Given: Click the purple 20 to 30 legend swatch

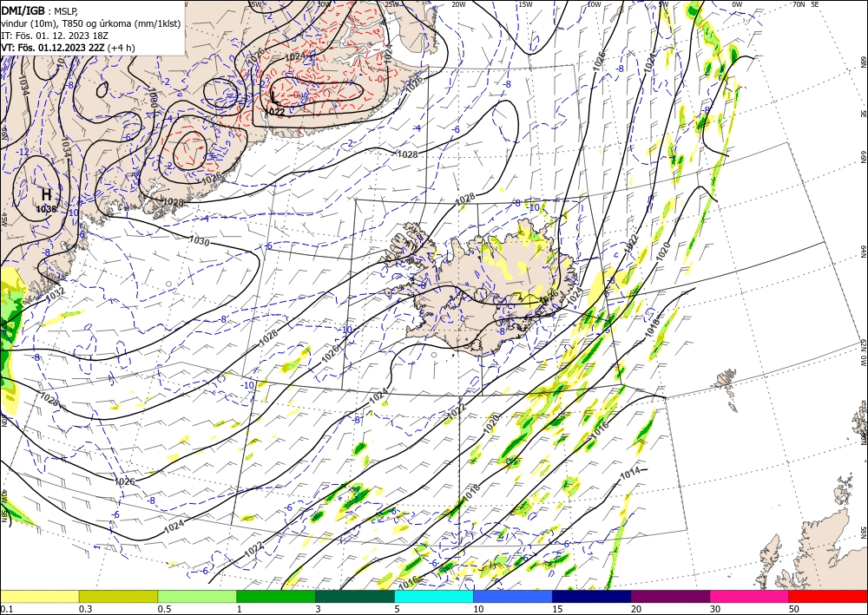Looking at the screenshot, I should coord(670,596).
